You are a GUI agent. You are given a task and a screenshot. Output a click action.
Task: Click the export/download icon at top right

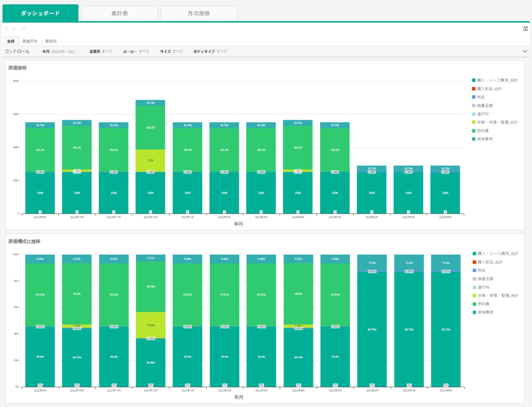pos(525,29)
